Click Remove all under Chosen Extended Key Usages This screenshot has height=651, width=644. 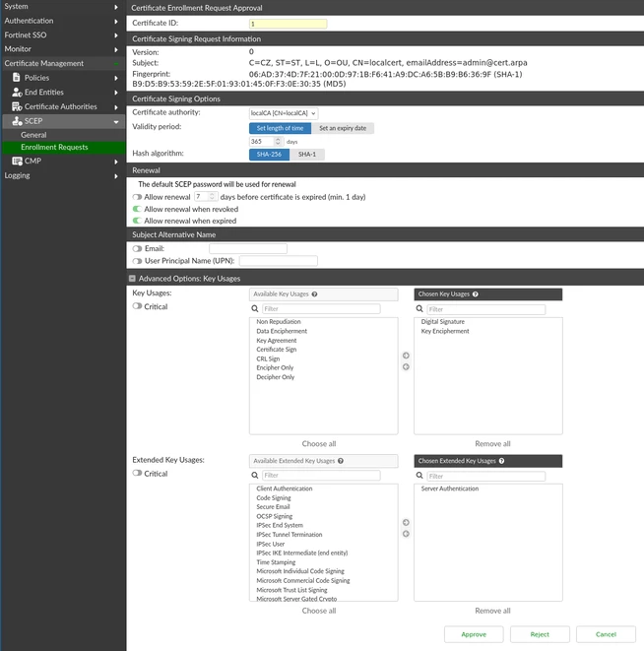[x=492, y=611]
